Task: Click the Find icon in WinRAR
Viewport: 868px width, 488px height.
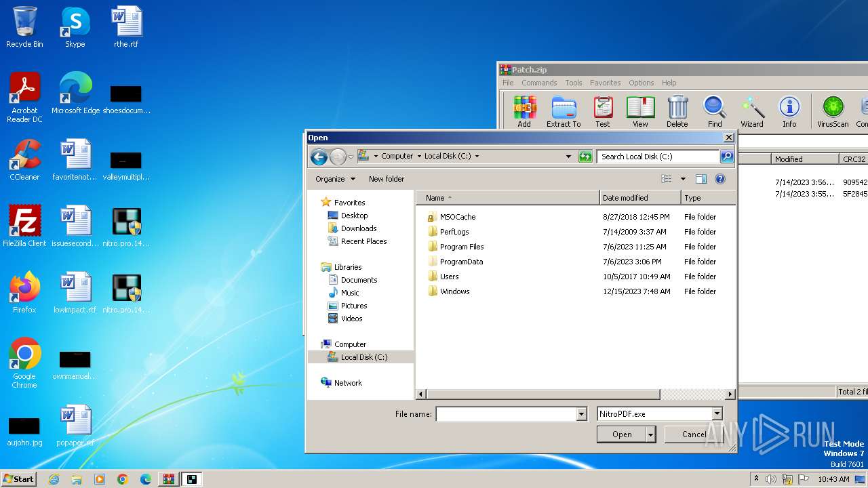Action: 715,111
